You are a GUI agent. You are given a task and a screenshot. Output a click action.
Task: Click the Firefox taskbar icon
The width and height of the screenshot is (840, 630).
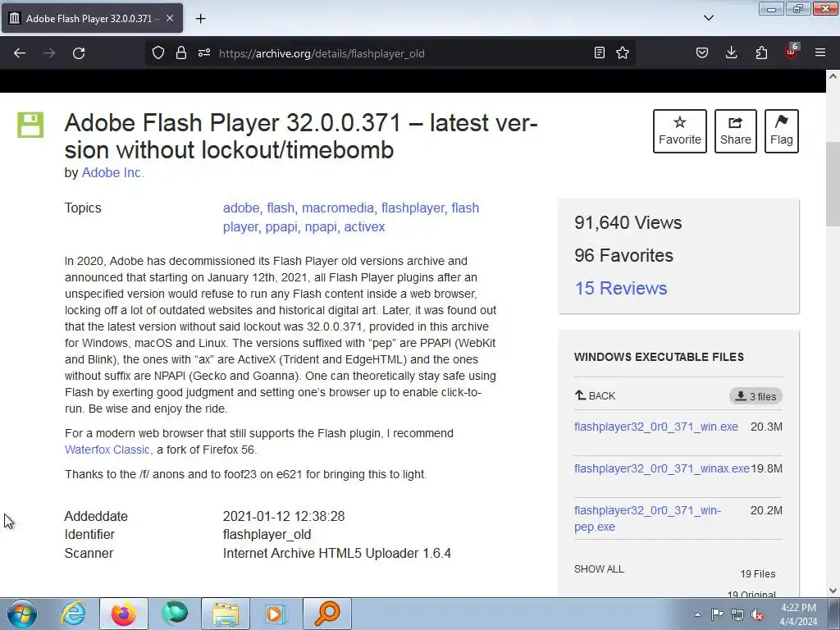point(123,614)
